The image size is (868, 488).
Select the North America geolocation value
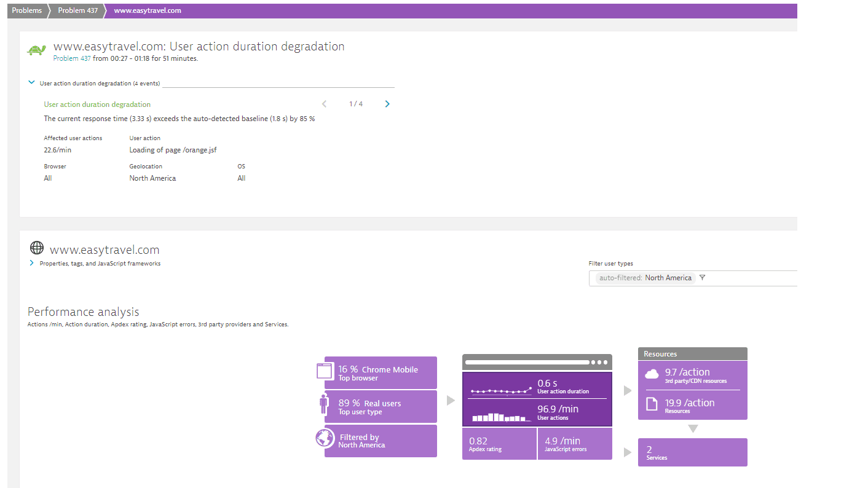tap(152, 178)
